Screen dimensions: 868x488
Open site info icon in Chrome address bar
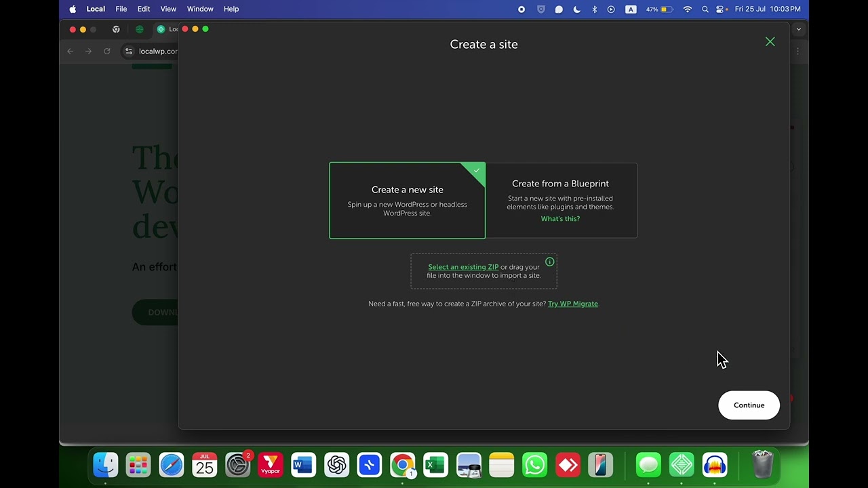tap(129, 51)
